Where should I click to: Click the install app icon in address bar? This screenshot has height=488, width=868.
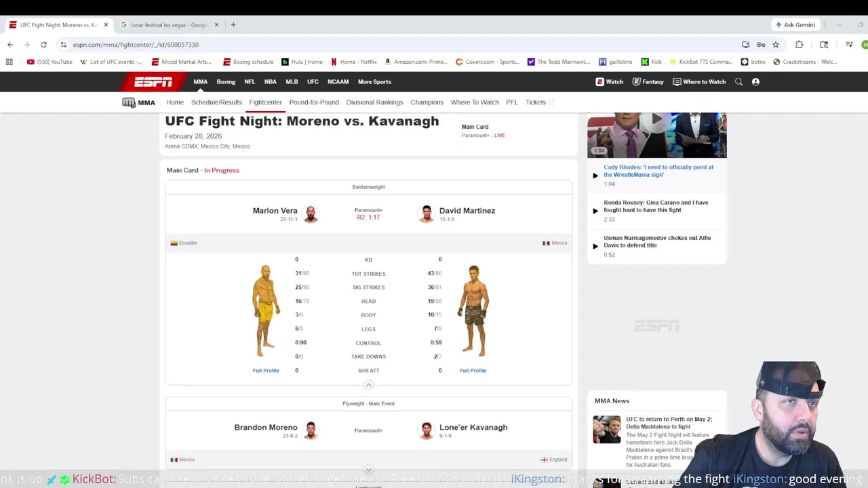coord(746,45)
